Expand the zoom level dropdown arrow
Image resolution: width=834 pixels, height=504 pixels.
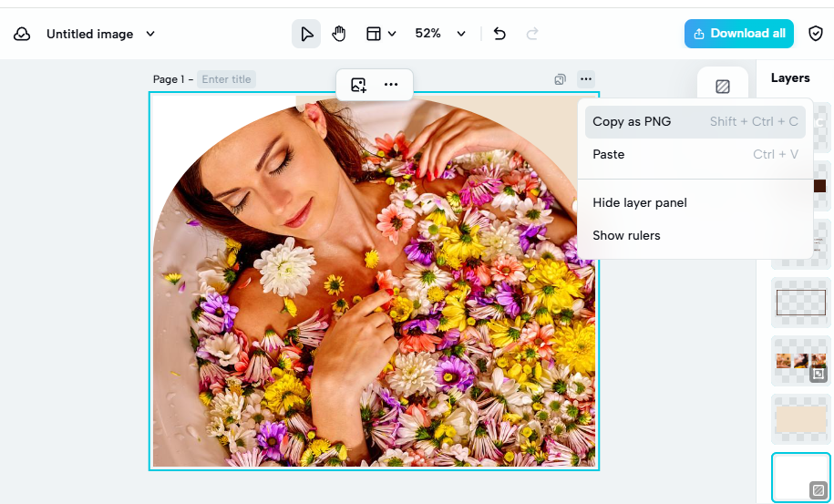pyautogui.click(x=461, y=34)
